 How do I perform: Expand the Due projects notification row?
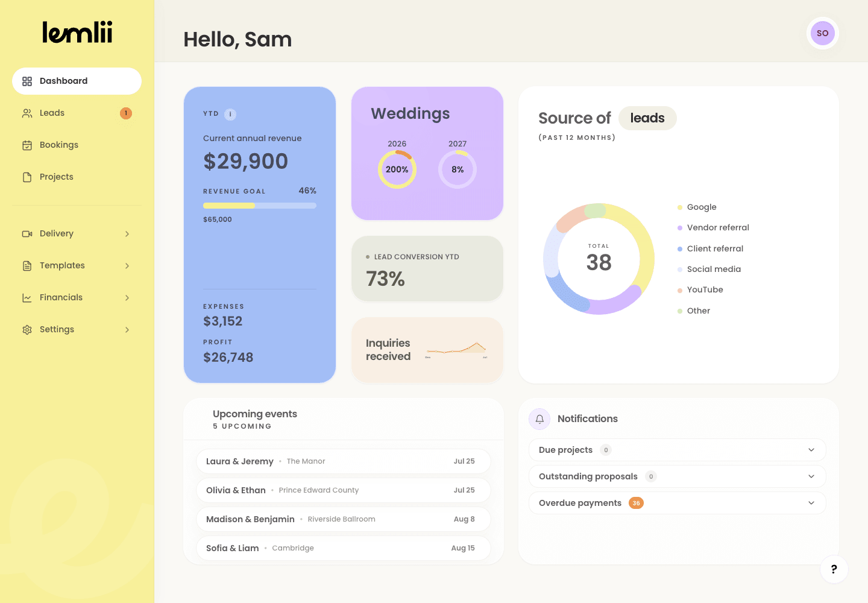[x=678, y=450]
